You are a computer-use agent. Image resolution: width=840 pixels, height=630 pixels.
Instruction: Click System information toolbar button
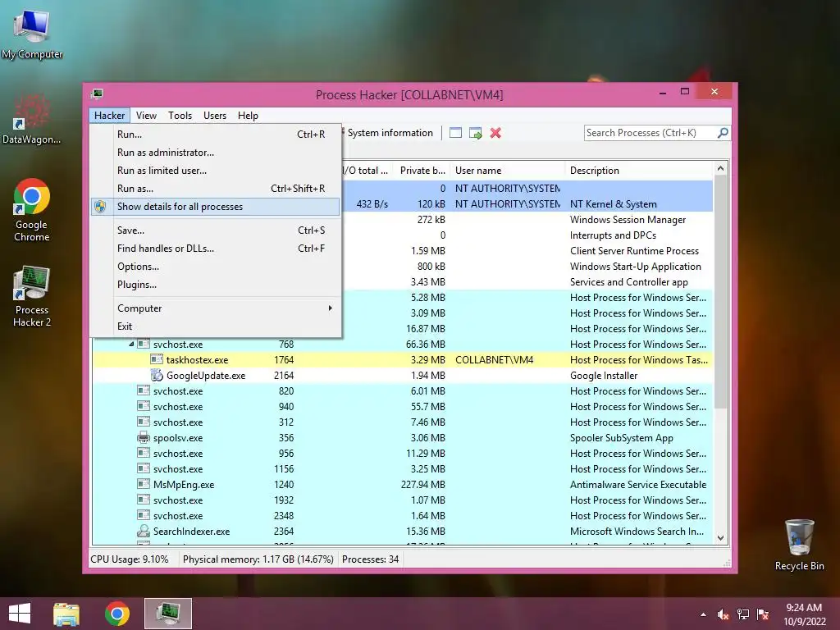click(389, 133)
